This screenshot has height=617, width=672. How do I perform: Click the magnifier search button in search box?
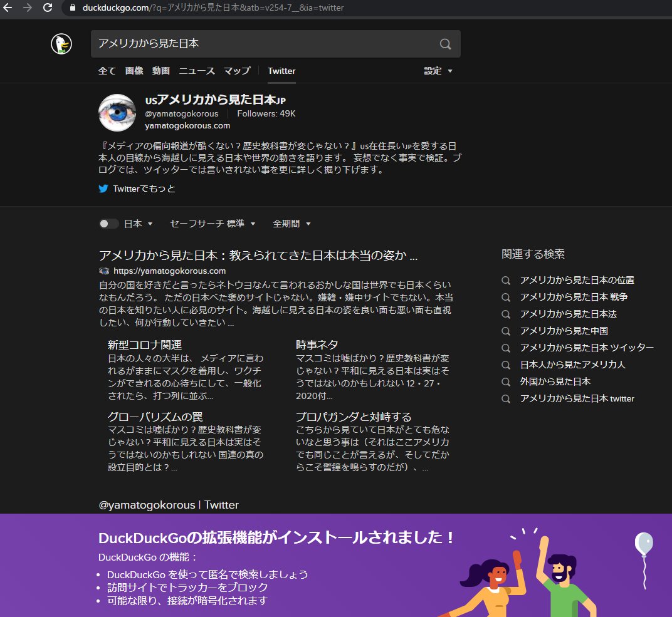point(445,44)
